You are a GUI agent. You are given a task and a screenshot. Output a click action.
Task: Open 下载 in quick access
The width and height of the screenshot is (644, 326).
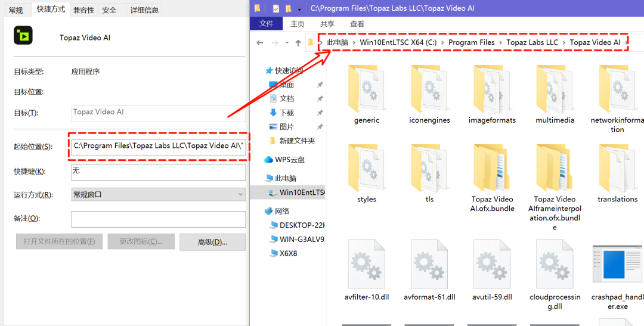click(281, 113)
